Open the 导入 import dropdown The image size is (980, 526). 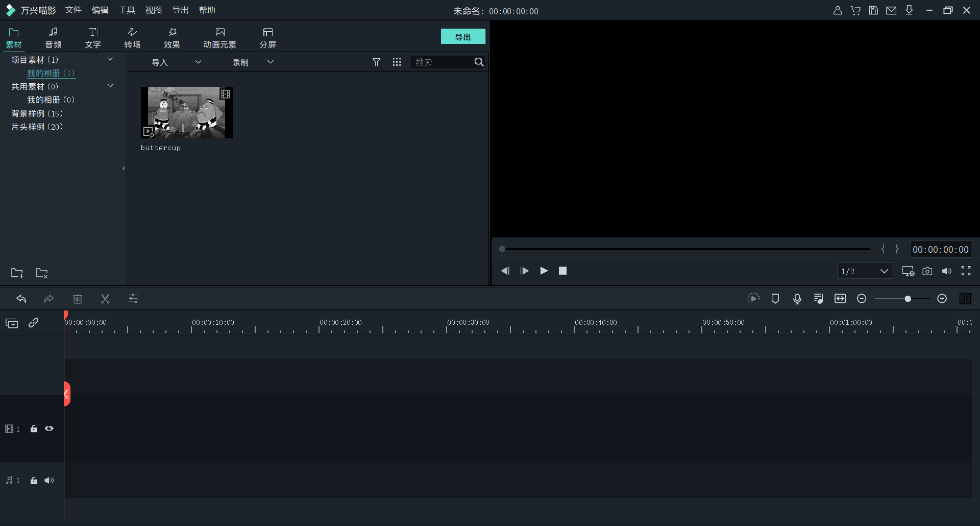pyautogui.click(x=176, y=62)
